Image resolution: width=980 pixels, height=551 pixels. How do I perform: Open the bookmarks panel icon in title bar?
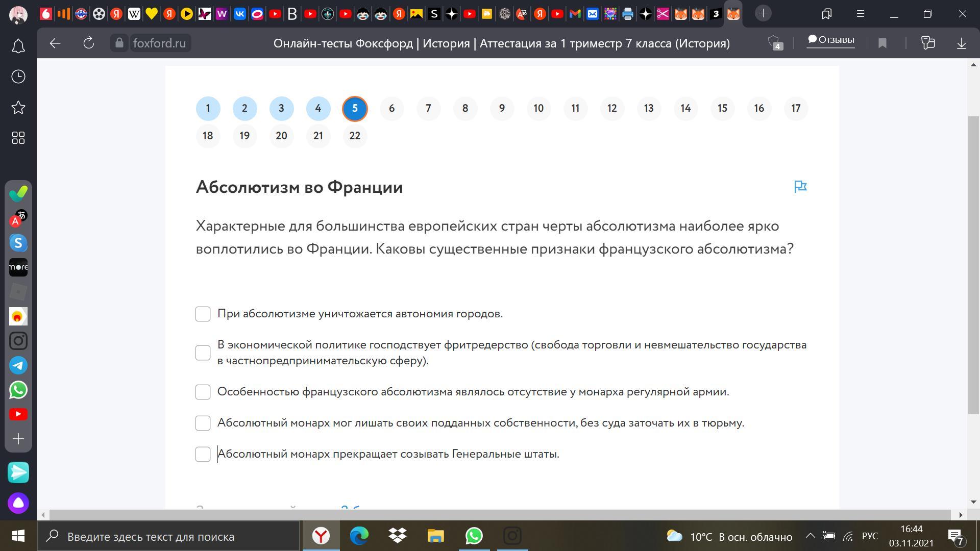pos(827,14)
